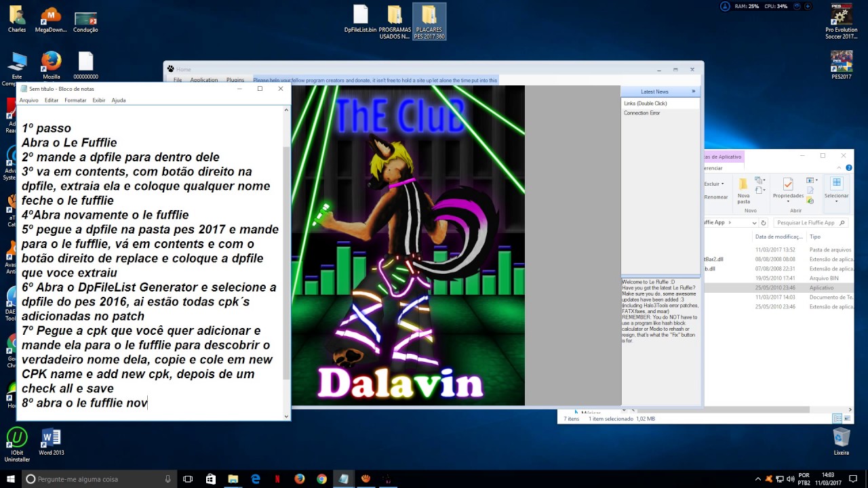
Task: Open Propriedades in the Explorer ribbon
Action: click(788, 189)
